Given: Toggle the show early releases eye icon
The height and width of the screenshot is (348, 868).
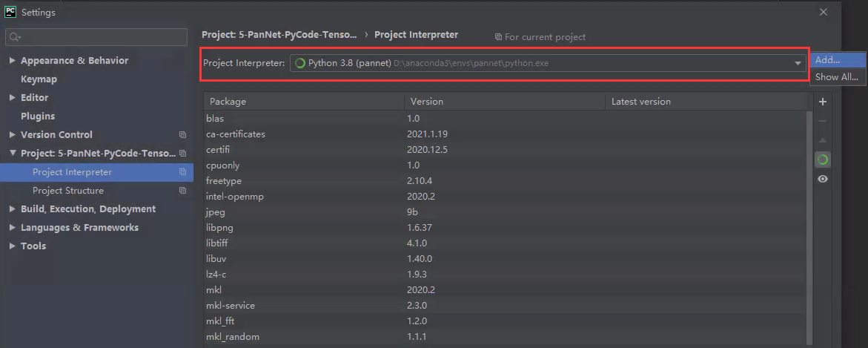Looking at the screenshot, I should pos(823,179).
